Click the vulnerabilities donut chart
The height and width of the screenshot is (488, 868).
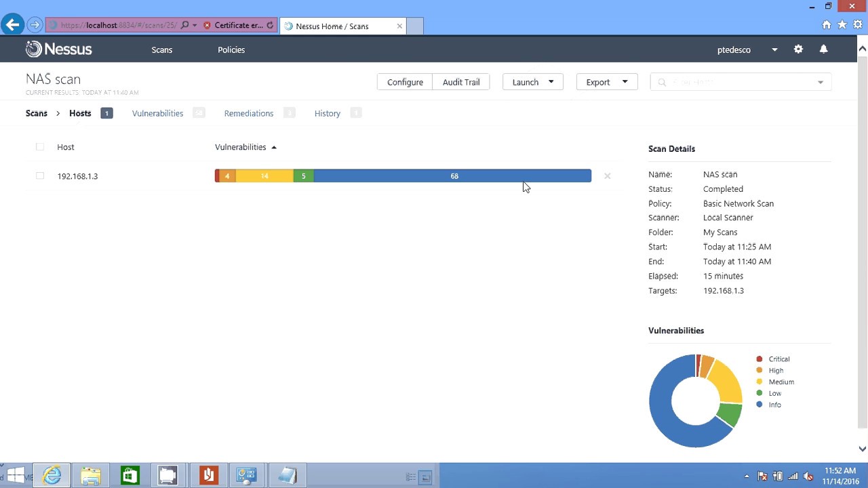tap(696, 401)
